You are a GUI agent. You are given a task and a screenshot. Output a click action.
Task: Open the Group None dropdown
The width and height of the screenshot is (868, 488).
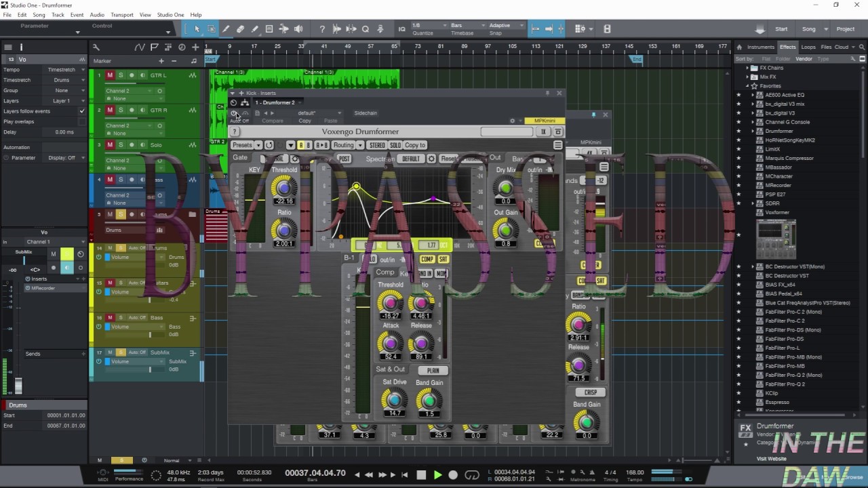click(64, 90)
